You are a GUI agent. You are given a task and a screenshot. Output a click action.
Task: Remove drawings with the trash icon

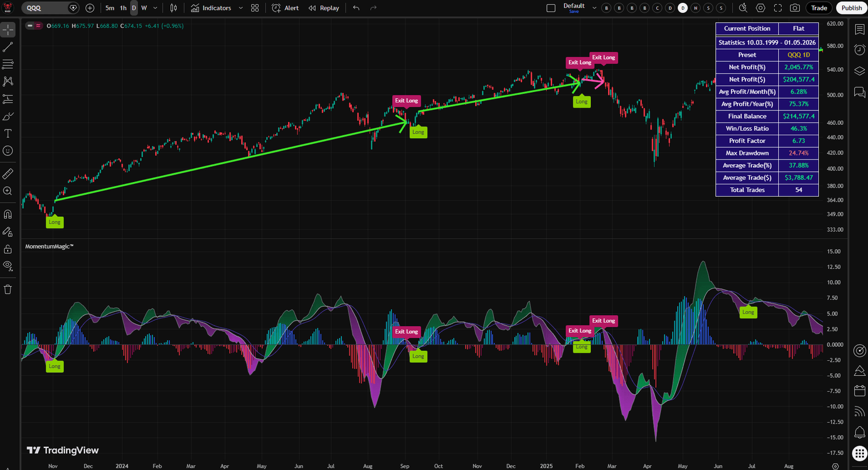point(8,289)
